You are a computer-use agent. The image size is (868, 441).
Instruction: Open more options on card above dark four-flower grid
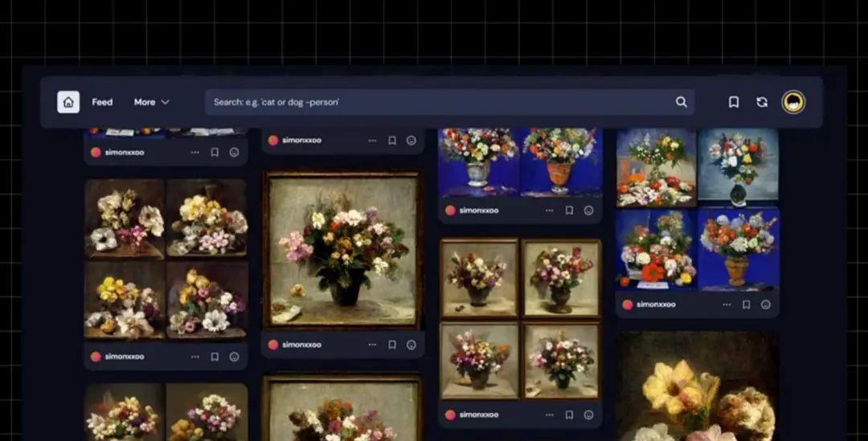click(x=194, y=152)
